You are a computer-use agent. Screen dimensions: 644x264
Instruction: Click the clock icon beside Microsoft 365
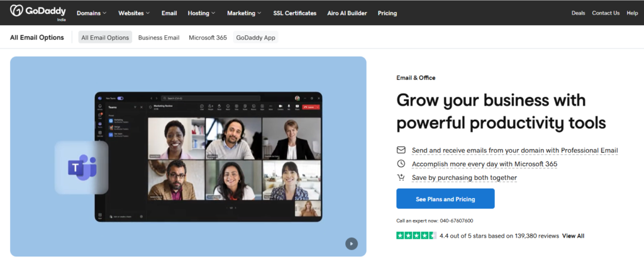[401, 164]
